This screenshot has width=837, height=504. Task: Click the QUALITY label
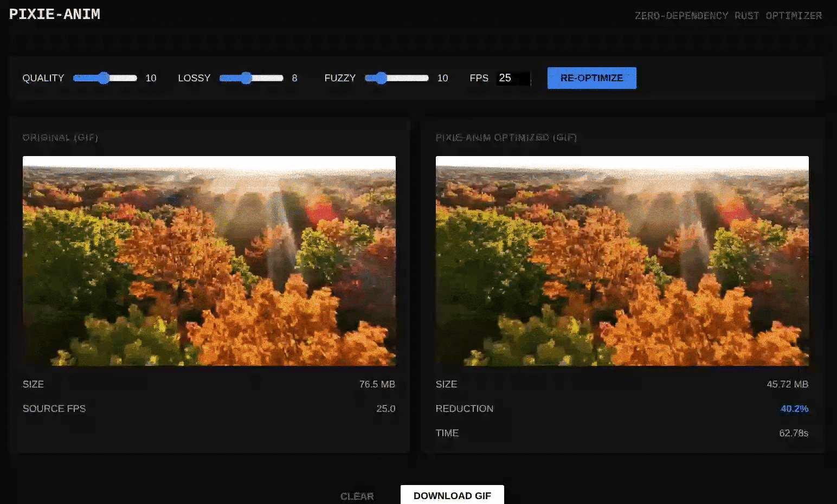[43, 78]
